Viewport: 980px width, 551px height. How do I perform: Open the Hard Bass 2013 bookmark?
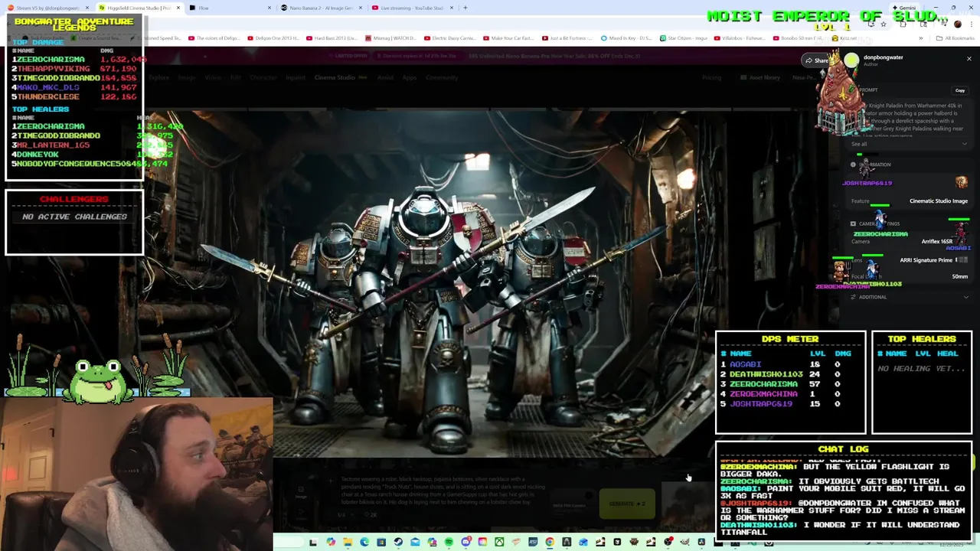point(331,38)
